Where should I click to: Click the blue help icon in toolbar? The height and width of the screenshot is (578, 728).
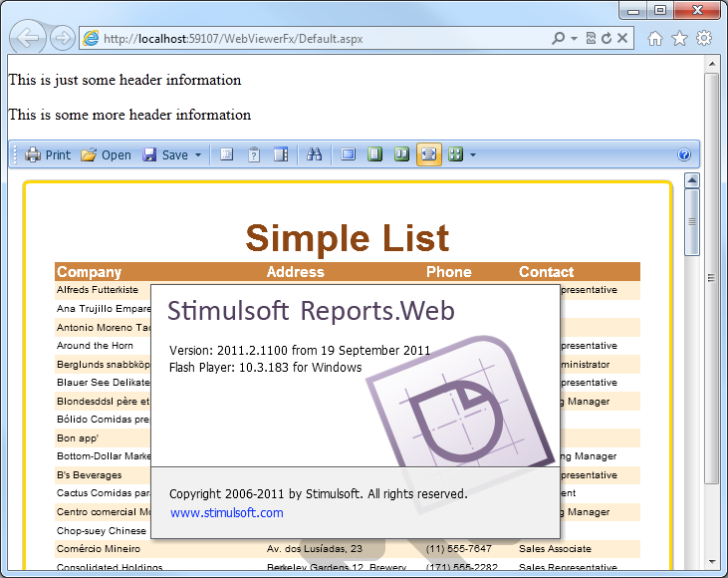[684, 154]
